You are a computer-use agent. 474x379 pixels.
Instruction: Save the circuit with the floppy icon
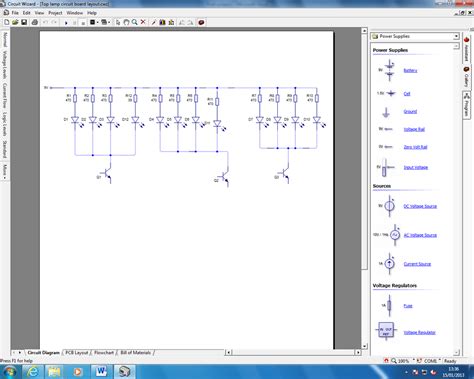coord(24,22)
